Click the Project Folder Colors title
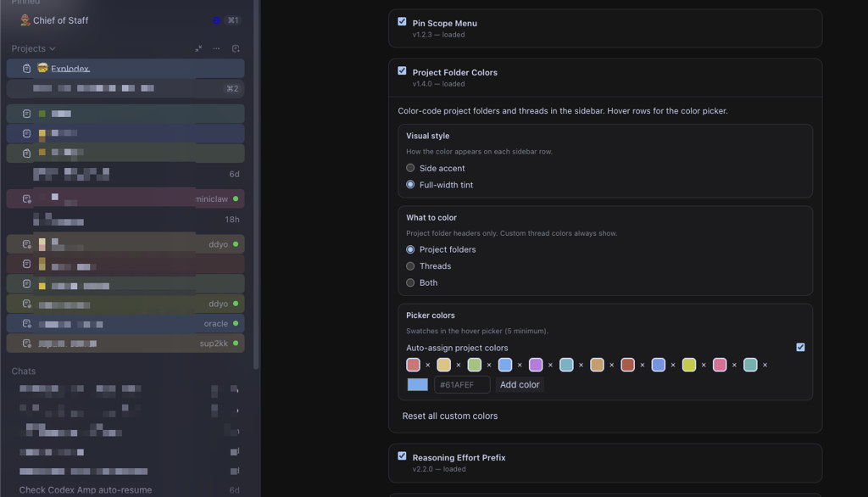This screenshot has width=868, height=497. click(454, 73)
